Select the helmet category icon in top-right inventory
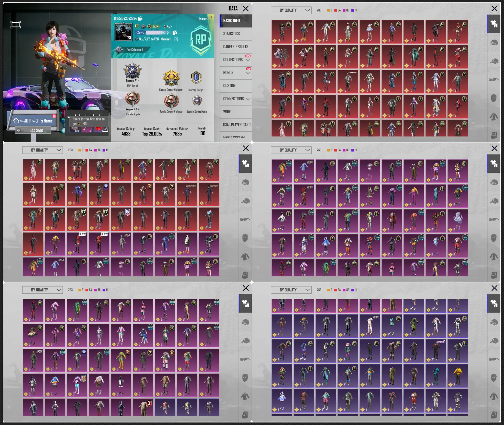 pyautogui.click(x=494, y=43)
